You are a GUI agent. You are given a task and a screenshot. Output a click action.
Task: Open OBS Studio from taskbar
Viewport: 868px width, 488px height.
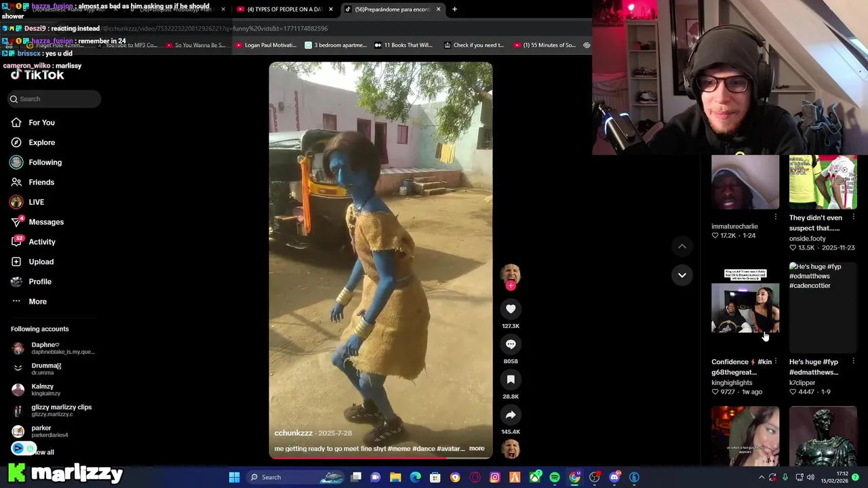[x=595, y=477]
